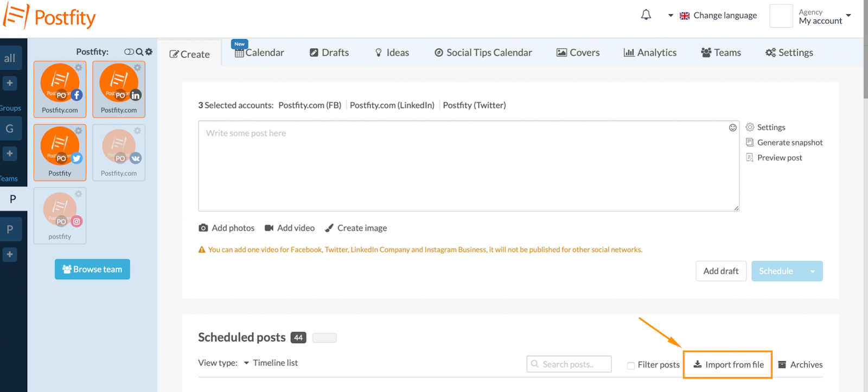Add a new team below the P tile
The width and height of the screenshot is (868, 392).
point(10,254)
